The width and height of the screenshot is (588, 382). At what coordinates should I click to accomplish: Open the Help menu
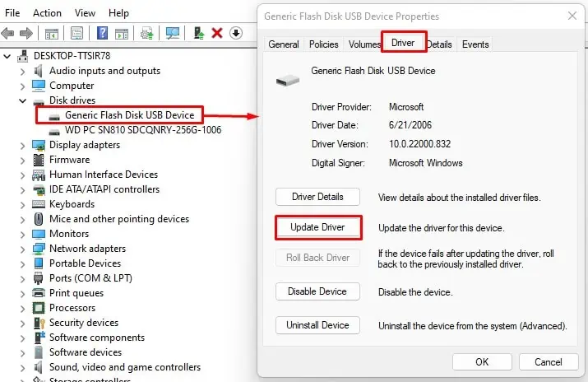(x=118, y=13)
